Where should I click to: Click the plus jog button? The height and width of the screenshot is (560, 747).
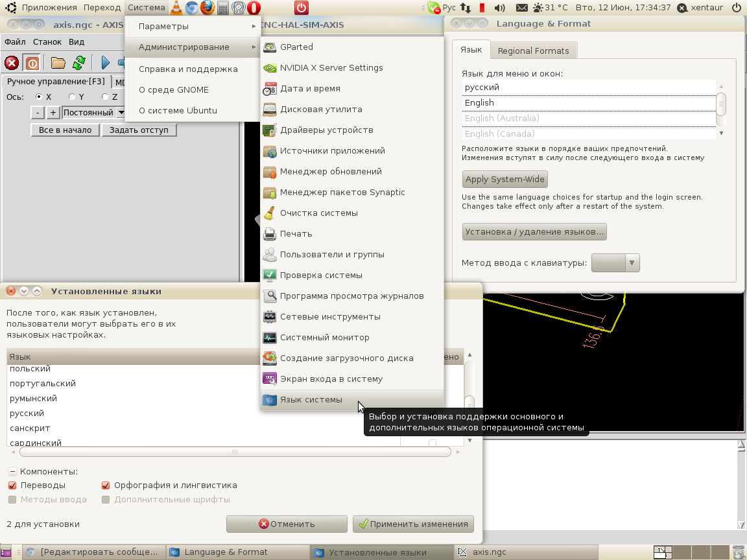click(x=53, y=112)
